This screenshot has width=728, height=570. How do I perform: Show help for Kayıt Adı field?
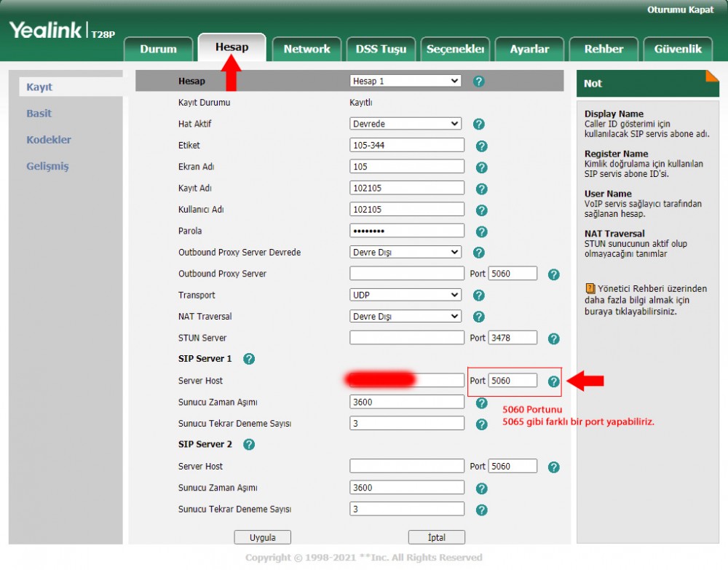click(x=481, y=189)
